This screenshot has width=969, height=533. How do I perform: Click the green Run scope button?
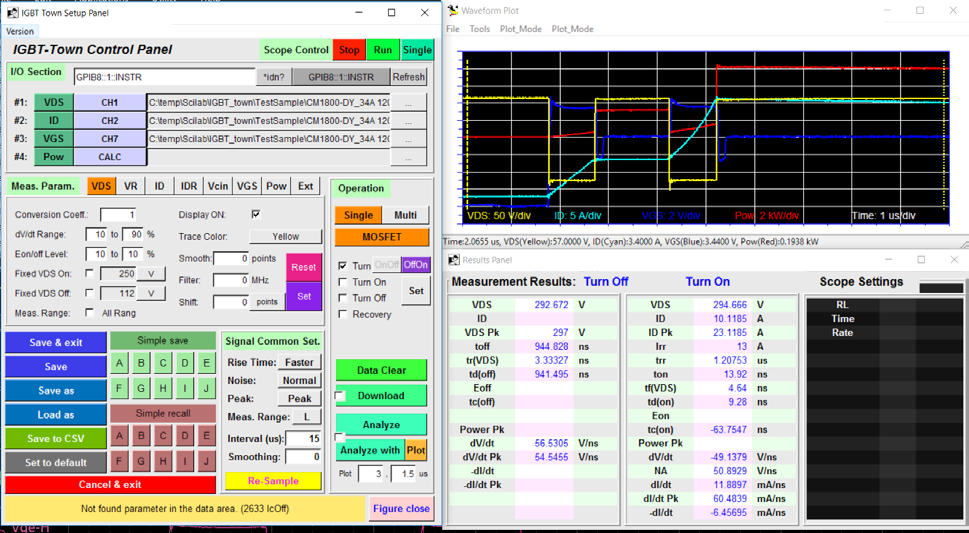tap(383, 50)
